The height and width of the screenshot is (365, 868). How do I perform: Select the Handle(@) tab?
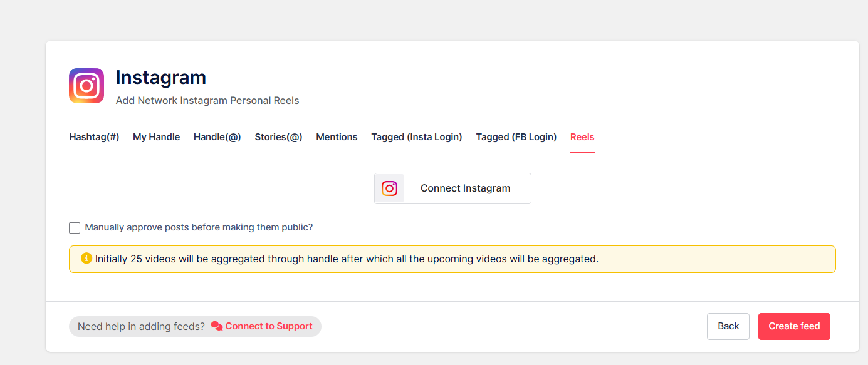tap(217, 136)
